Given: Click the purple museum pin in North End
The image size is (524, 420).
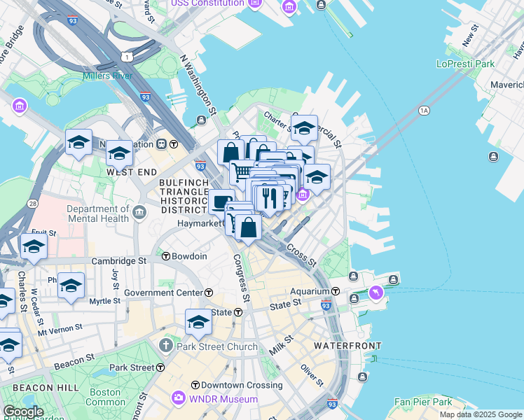Looking at the screenshot, I should [303, 195].
